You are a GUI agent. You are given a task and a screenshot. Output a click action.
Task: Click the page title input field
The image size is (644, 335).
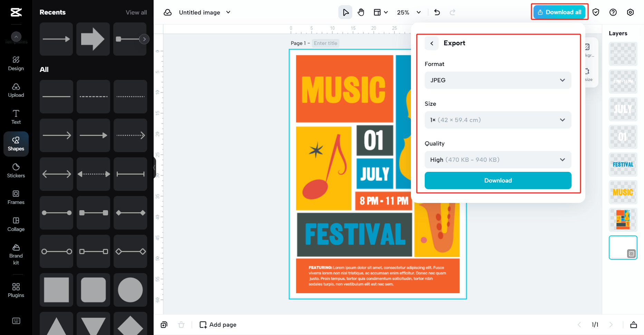coord(326,43)
